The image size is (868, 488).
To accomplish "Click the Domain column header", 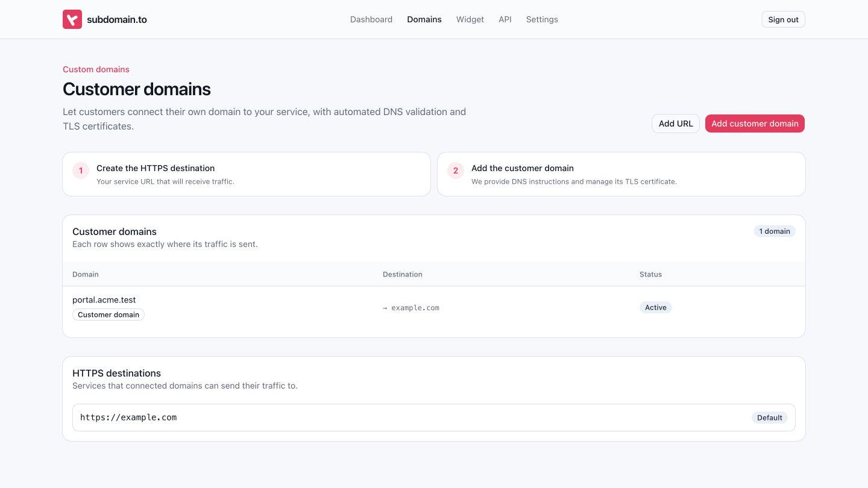I will tap(86, 274).
